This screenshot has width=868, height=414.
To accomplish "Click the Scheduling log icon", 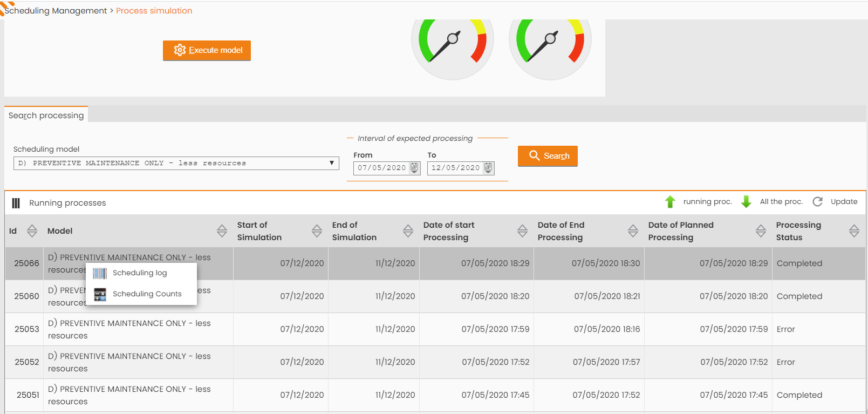I will coord(100,273).
